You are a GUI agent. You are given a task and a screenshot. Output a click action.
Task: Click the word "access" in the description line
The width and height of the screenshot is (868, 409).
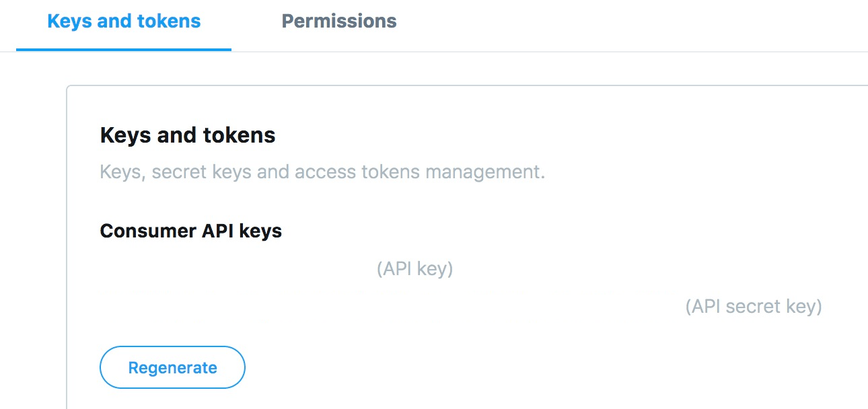[x=319, y=172]
